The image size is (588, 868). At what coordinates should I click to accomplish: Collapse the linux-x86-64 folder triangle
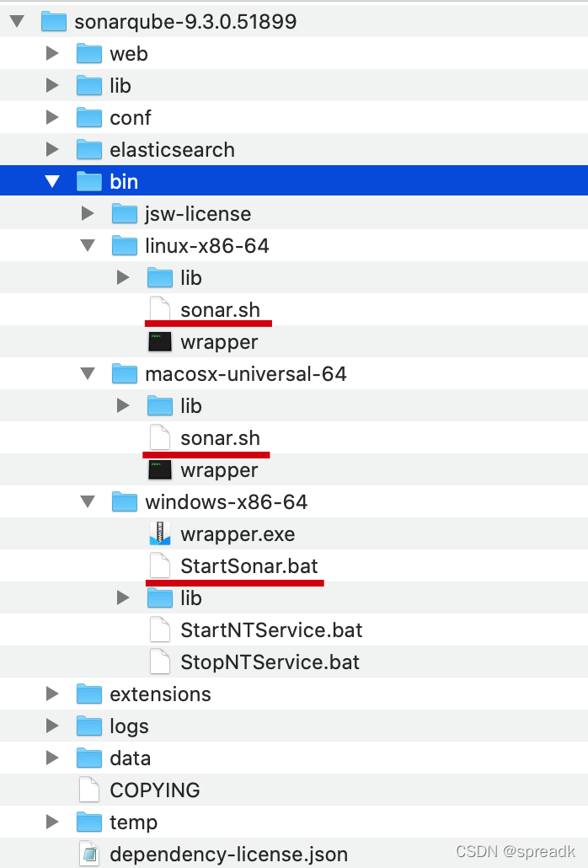(x=88, y=246)
